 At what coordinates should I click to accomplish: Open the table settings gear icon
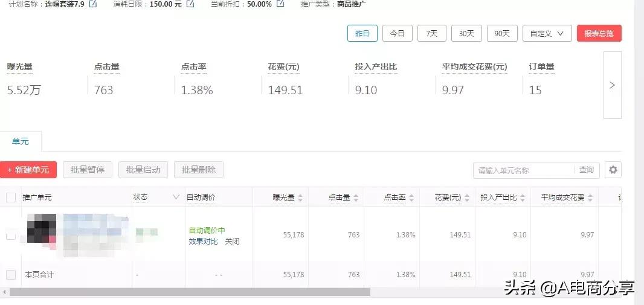pos(613,170)
